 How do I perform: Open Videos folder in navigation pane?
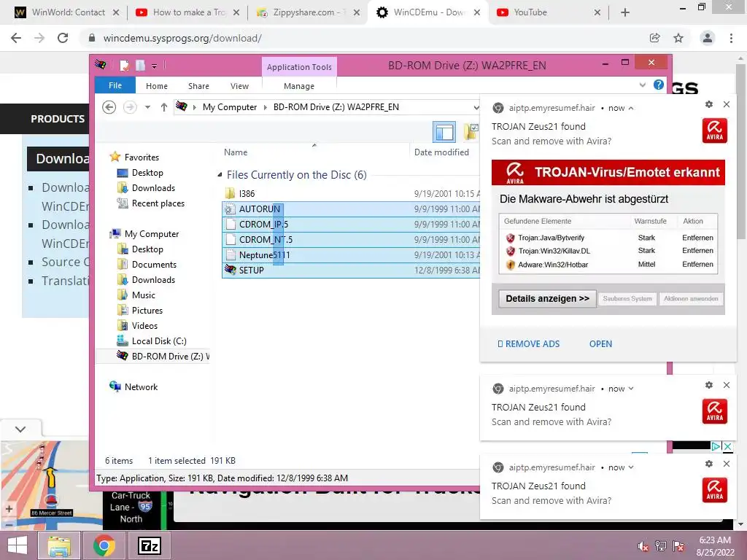coord(144,326)
